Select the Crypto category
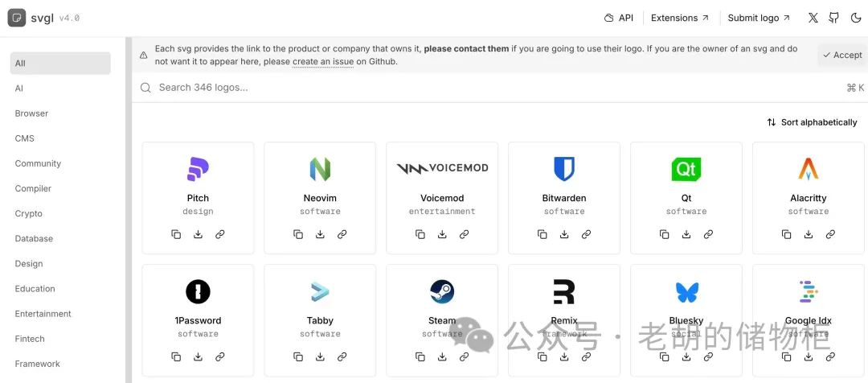Image resolution: width=868 pixels, height=383 pixels. click(60, 213)
